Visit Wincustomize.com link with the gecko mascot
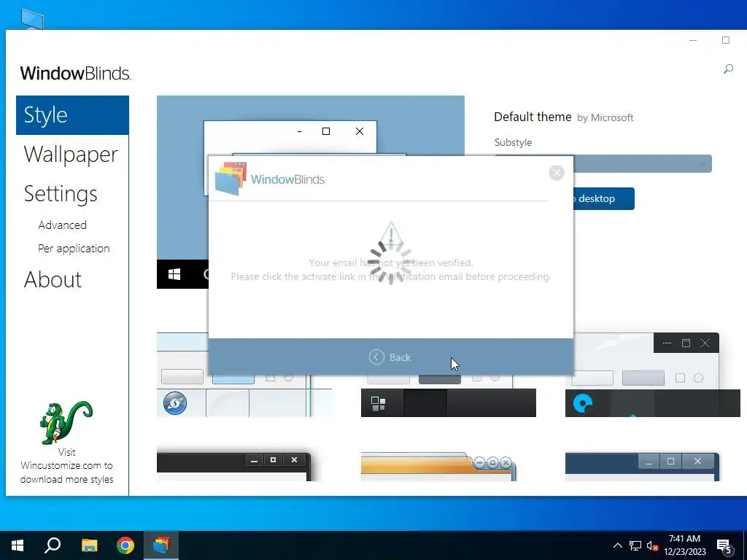Screen dimensions: 747x560 click(x=66, y=443)
